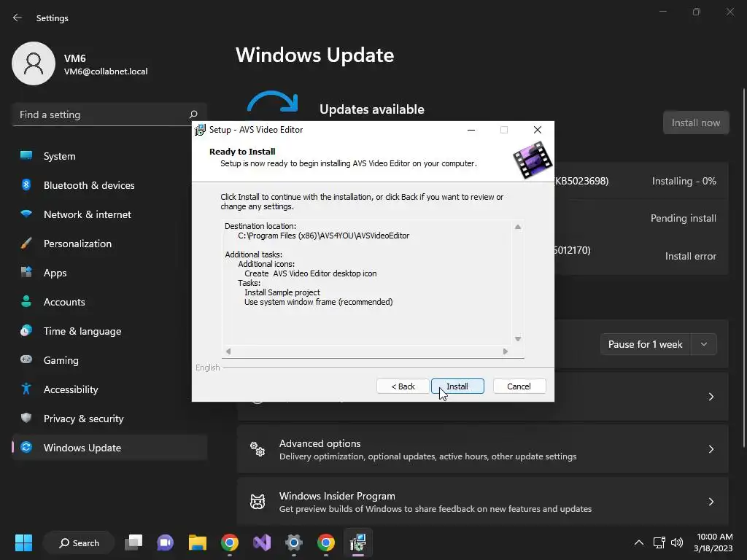Open the Windows Start menu

click(23, 542)
